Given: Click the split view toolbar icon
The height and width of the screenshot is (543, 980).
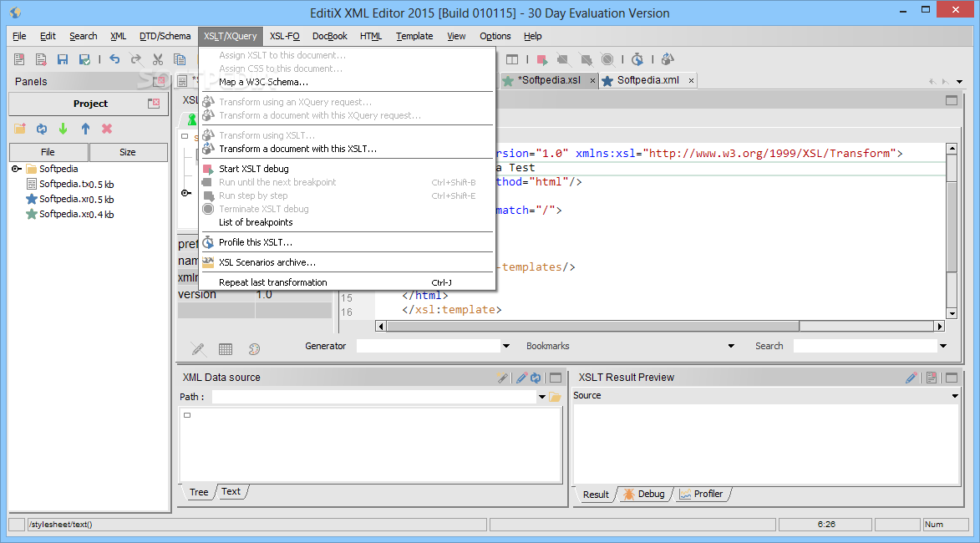Looking at the screenshot, I should [512, 59].
